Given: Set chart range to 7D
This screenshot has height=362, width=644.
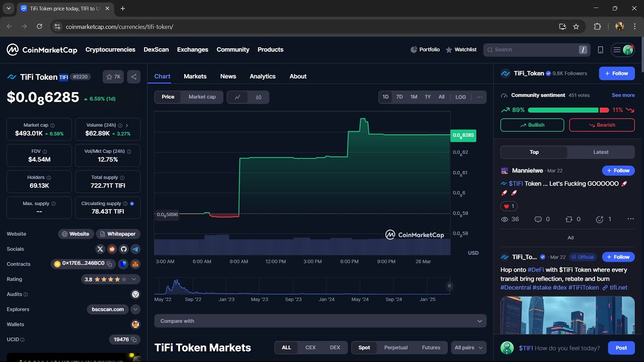Looking at the screenshot, I should click(399, 97).
